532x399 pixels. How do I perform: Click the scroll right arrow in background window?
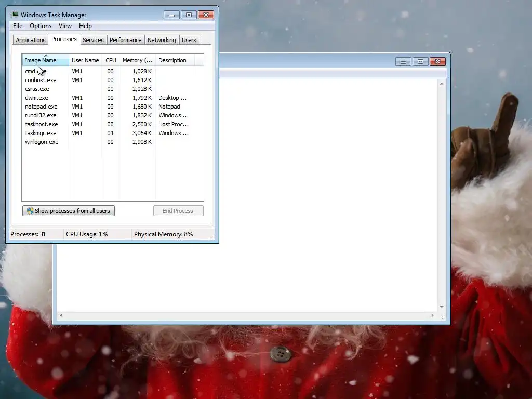click(432, 315)
